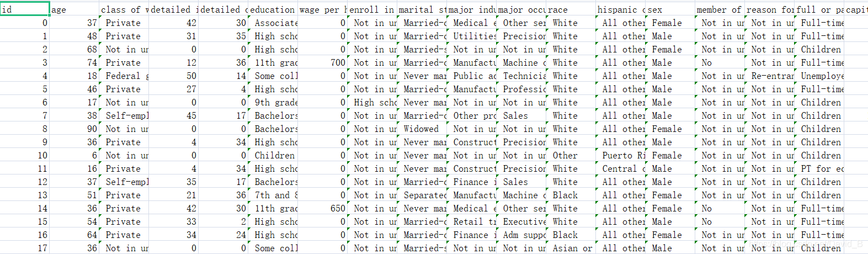This screenshot has width=868, height=254.
Task: Click the 'Widowed' marital status cell
Action: click(x=422, y=129)
